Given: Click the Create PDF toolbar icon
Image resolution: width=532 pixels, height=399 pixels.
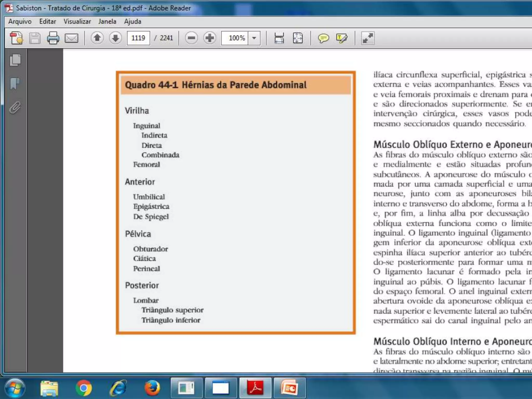Looking at the screenshot, I should coord(16,38).
